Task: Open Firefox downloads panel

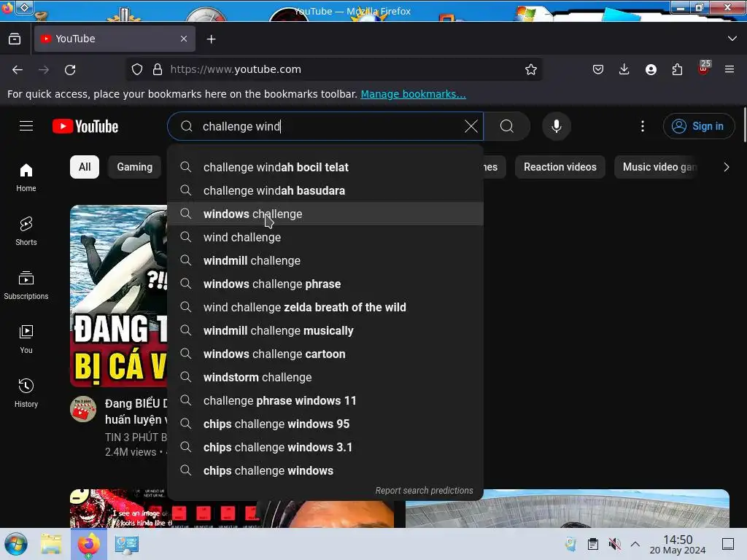Action: (624, 69)
